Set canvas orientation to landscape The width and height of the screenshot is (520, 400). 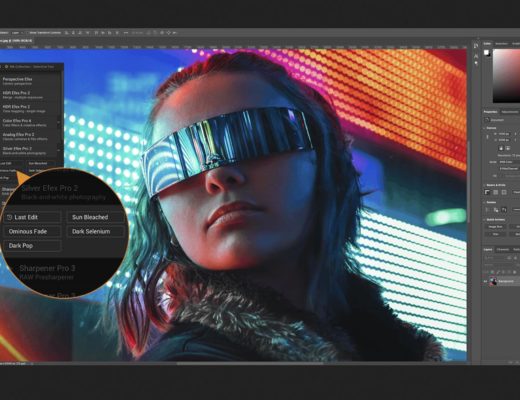(508, 148)
